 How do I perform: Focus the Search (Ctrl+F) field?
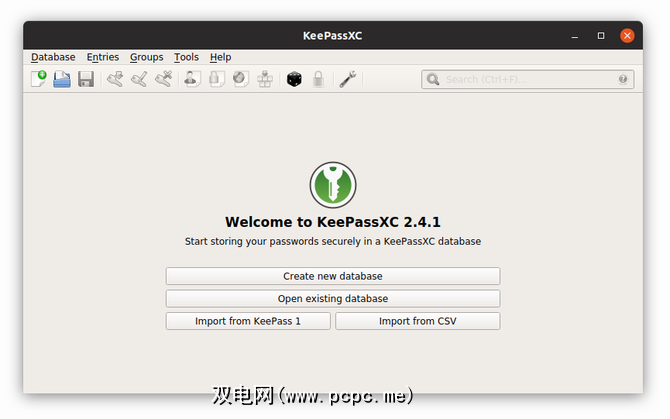click(x=528, y=79)
